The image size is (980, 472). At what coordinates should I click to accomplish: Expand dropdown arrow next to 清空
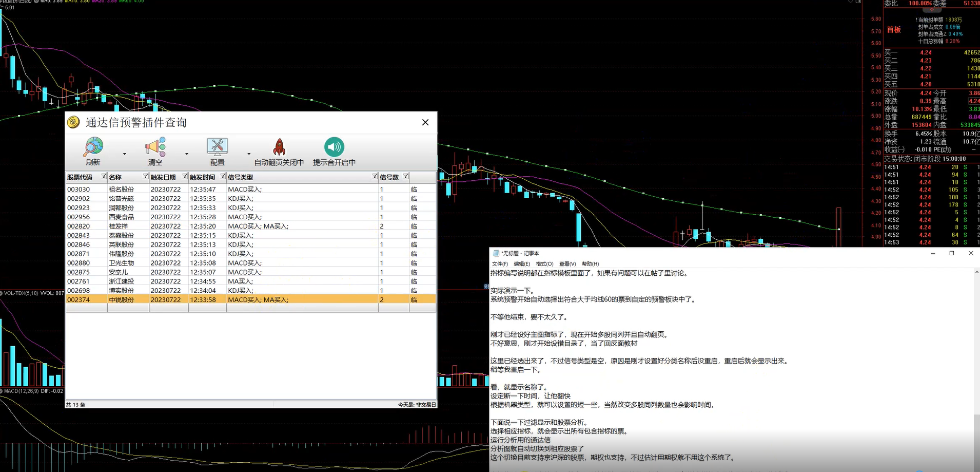pos(187,154)
